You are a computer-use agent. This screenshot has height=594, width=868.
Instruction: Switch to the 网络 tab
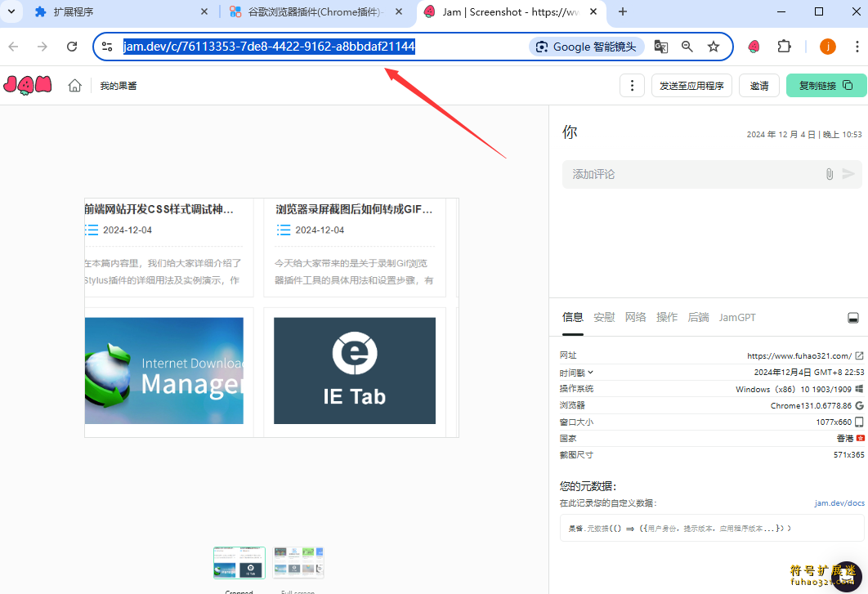[x=636, y=317]
